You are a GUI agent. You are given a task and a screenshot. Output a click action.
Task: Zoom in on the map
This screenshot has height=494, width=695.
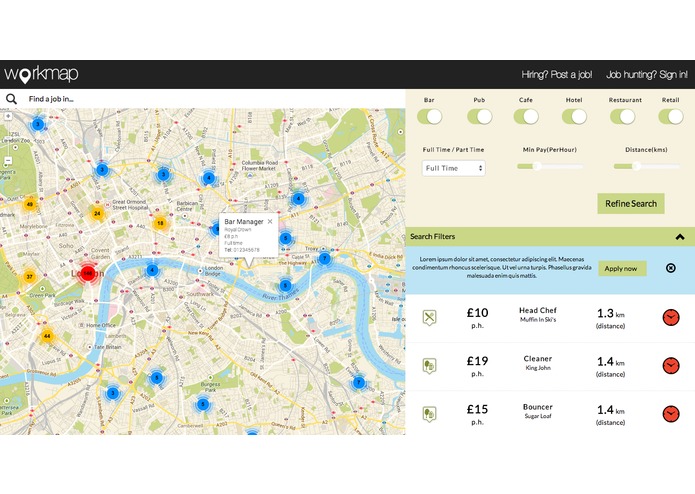click(x=8, y=116)
